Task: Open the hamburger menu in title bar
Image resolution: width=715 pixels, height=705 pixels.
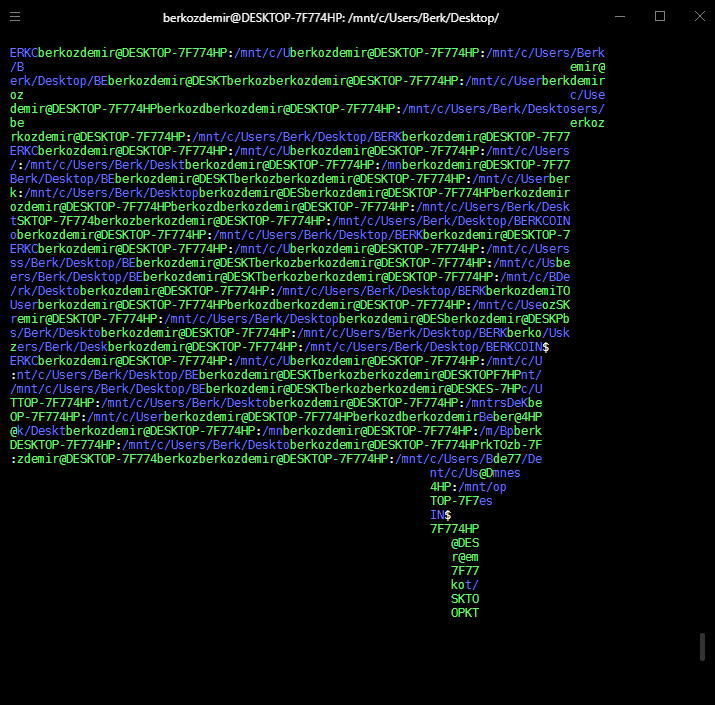Action: pyautogui.click(x=15, y=17)
